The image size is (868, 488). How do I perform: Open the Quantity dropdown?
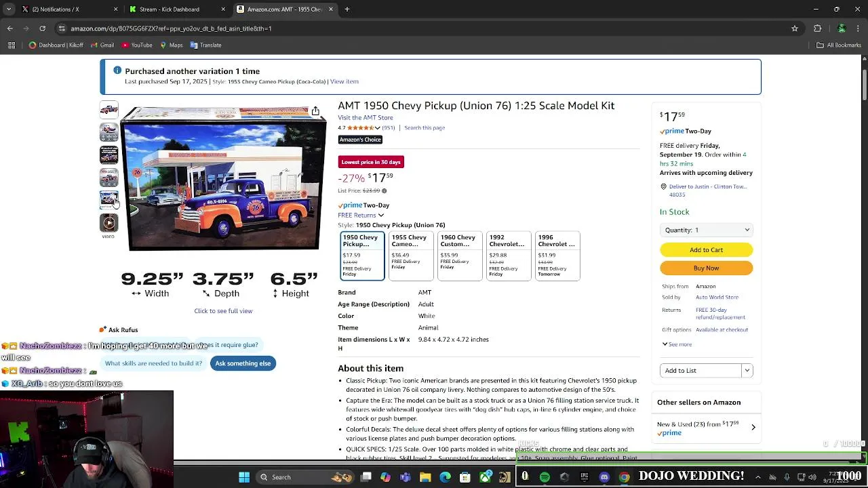click(x=706, y=230)
